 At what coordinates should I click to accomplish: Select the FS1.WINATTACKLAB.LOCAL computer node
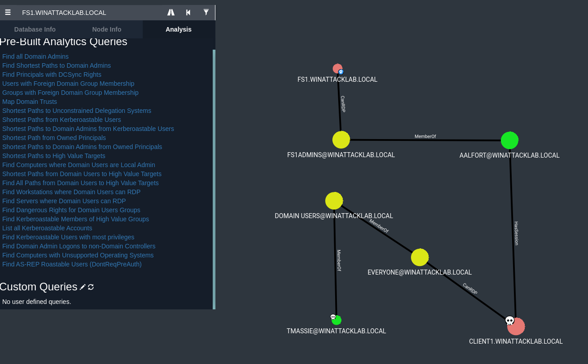pyautogui.click(x=337, y=69)
